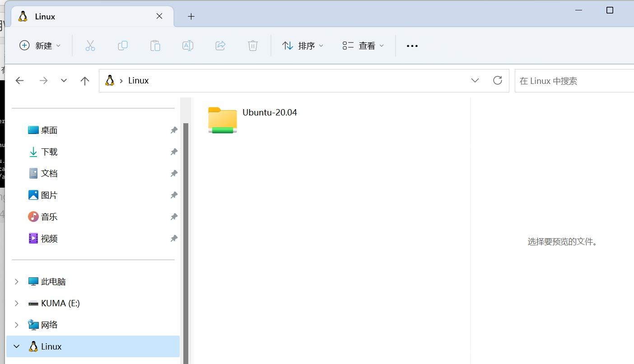Focus the 在 Linux 中搜索 search box

click(x=574, y=81)
